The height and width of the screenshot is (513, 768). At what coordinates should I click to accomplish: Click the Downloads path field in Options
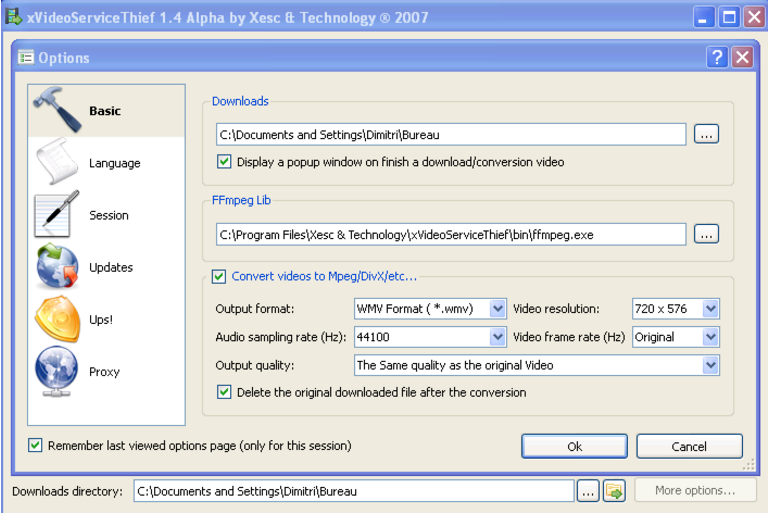click(x=451, y=135)
